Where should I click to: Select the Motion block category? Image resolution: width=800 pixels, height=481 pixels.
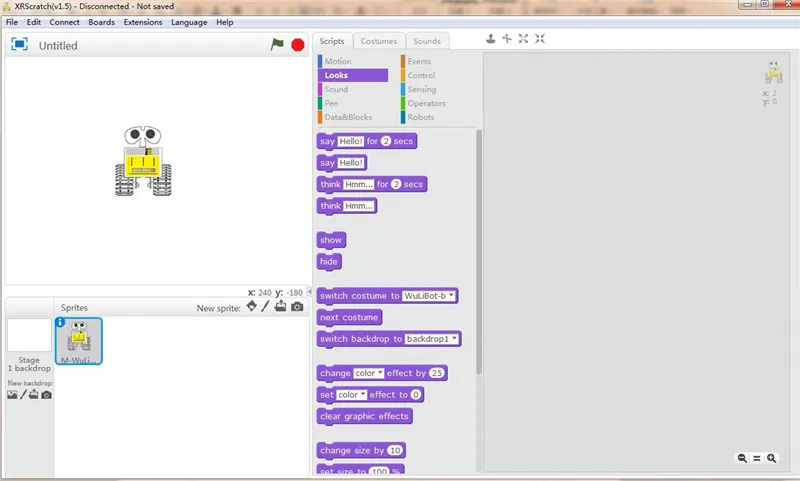pos(353,61)
